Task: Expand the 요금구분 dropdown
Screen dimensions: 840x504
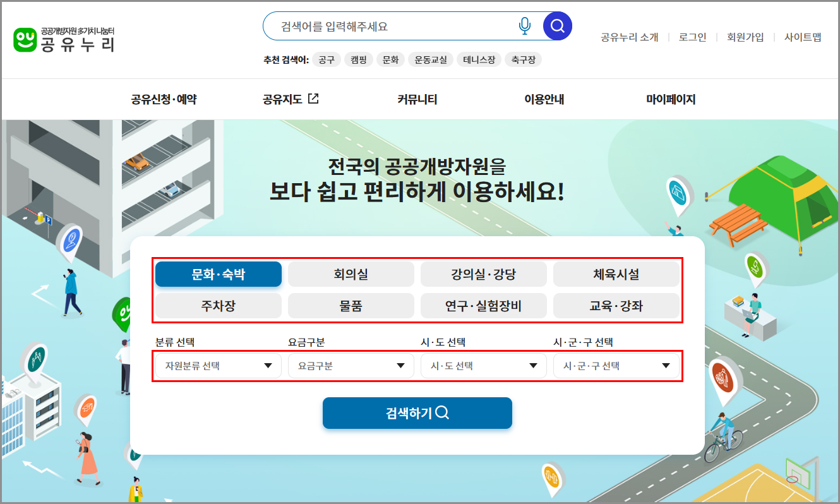Action: 351,365
